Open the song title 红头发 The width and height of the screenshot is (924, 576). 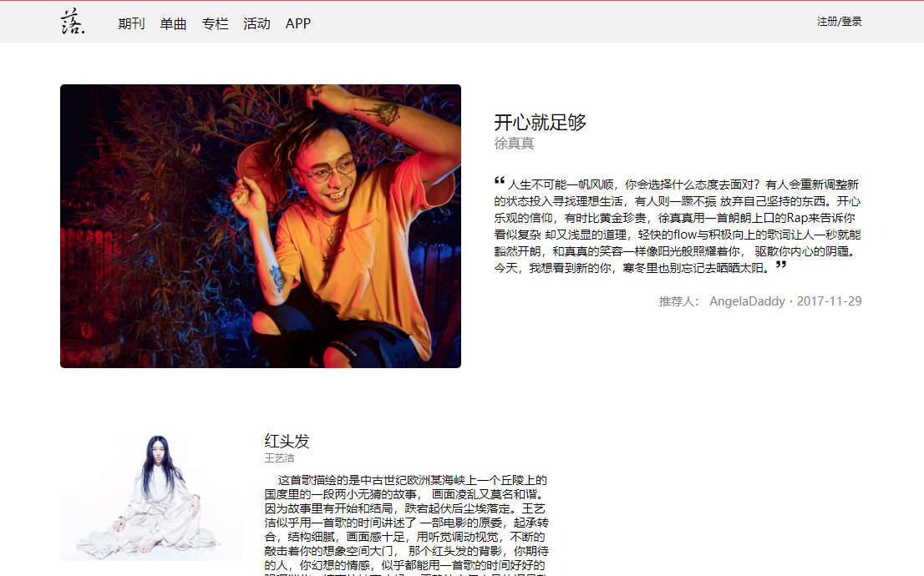(x=287, y=441)
